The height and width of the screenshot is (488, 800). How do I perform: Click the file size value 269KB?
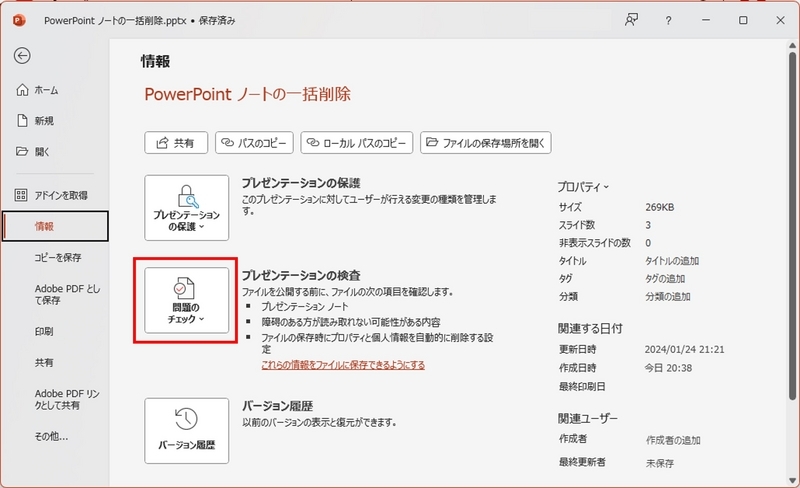(659, 207)
